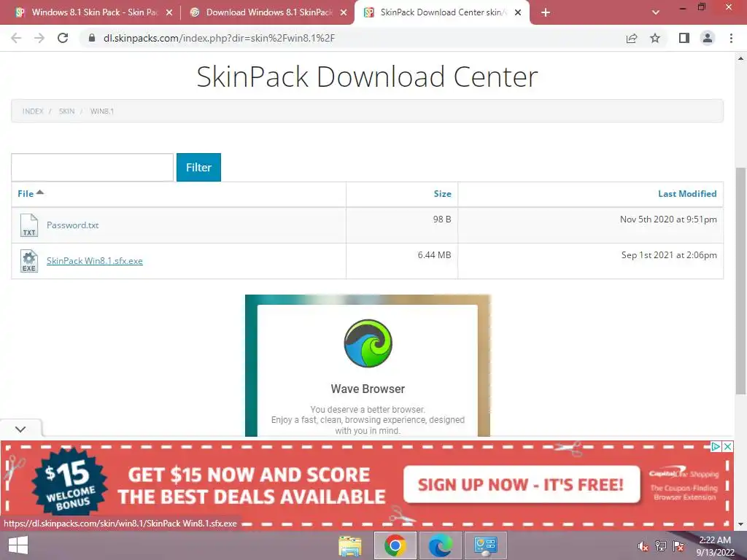
Task: Open the taskbar clock and date
Action: coord(715,546)
